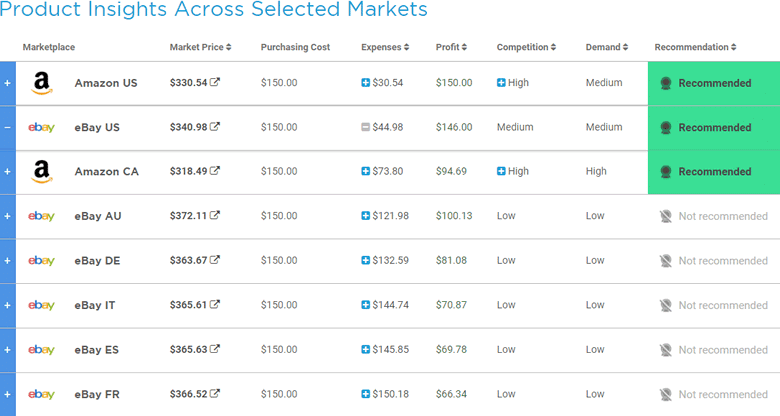Open eBay US market price external link icon
Screen dimensions: 780x416
pos(214,126)
